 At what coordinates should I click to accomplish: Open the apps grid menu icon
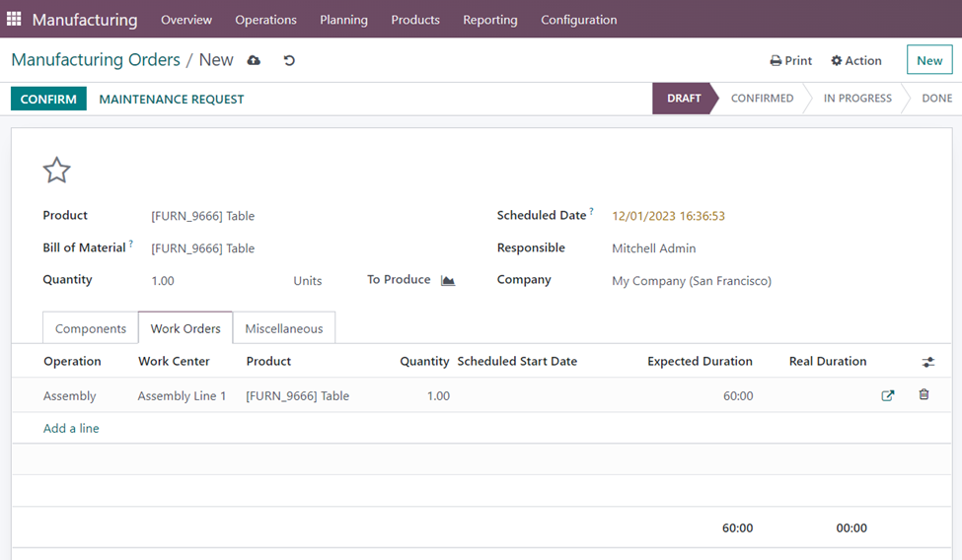tap(14, 20)
